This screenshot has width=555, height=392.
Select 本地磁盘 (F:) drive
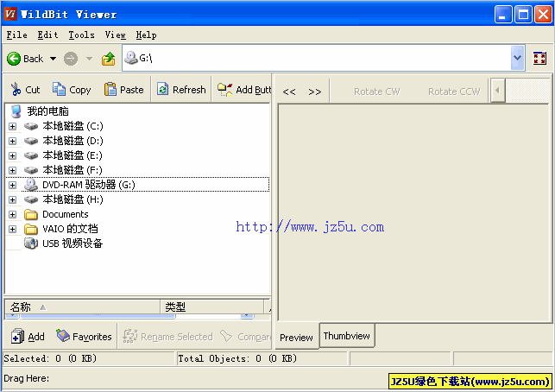point(73,170)
